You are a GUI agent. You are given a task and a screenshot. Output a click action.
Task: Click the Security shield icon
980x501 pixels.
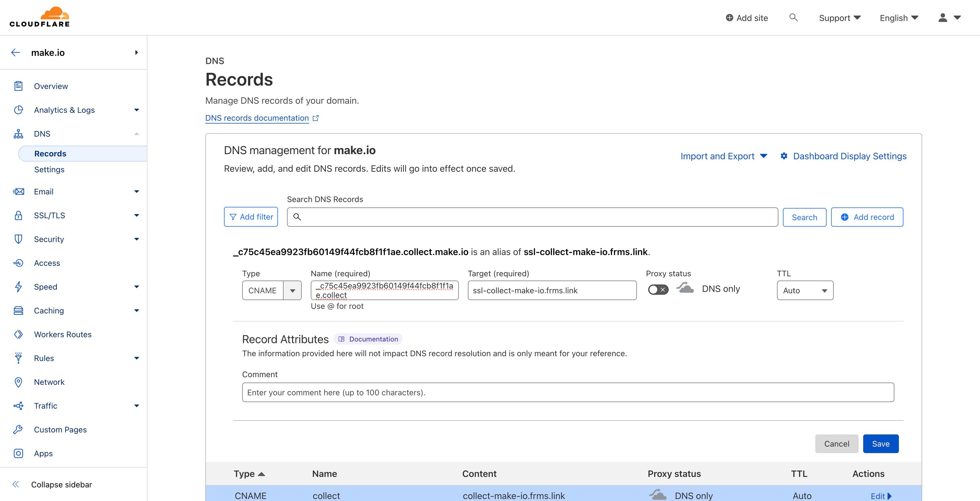pyautogui.click(x=18, y=239)
